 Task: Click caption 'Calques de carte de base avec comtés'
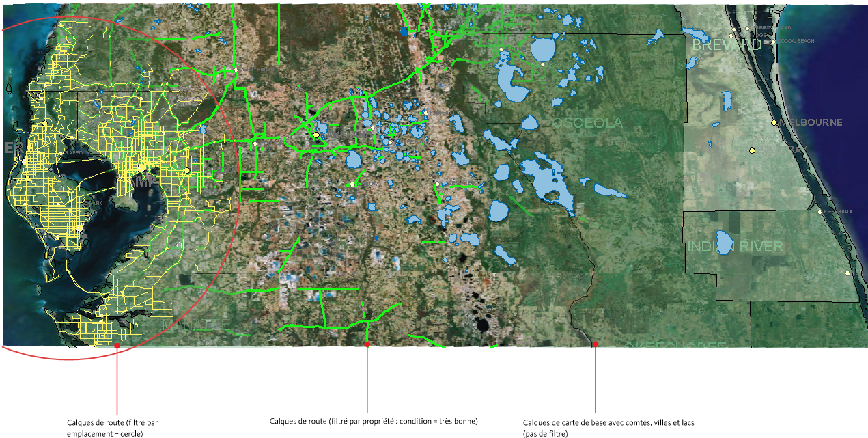pyautogui.click(x=608, y=428)
